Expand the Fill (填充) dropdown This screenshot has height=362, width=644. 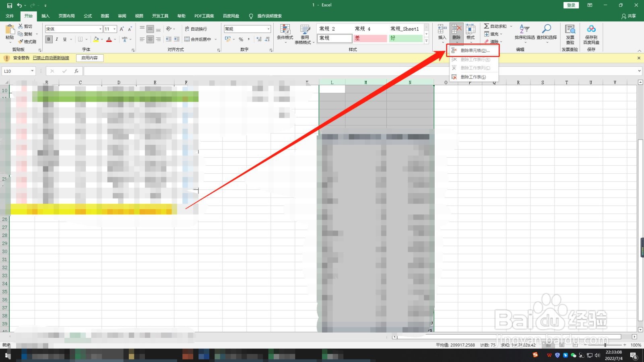[501, 34]
